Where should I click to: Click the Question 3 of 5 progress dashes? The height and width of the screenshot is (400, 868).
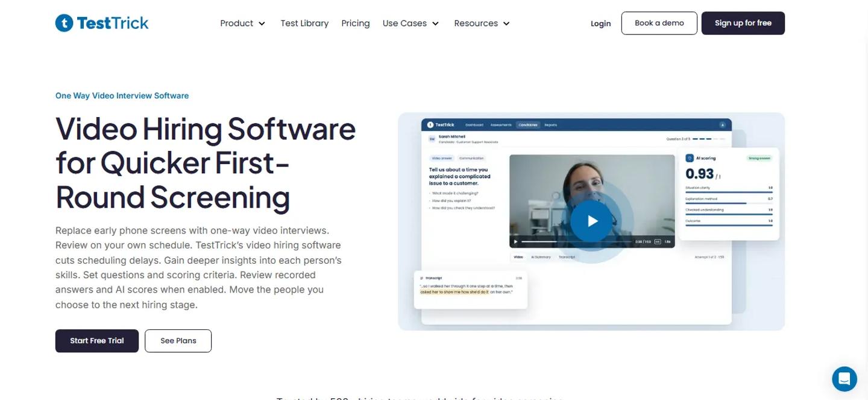[709, 139]
